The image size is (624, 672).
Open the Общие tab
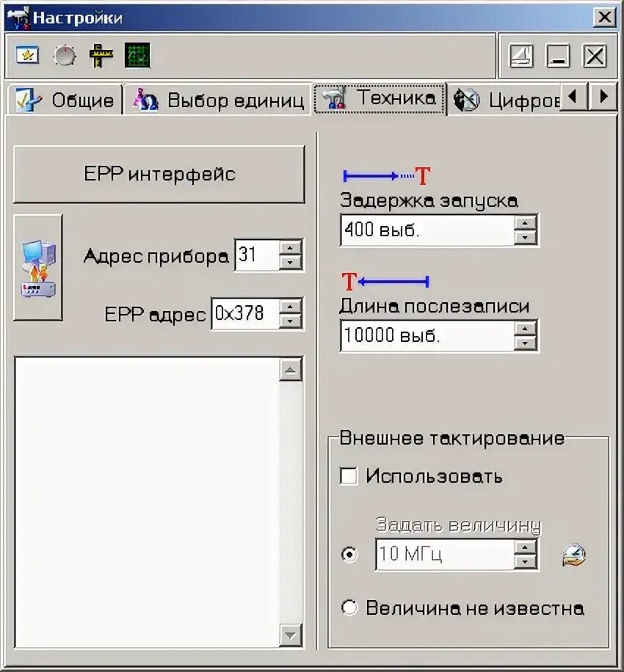pyautogui.click(x=65, y=100)
